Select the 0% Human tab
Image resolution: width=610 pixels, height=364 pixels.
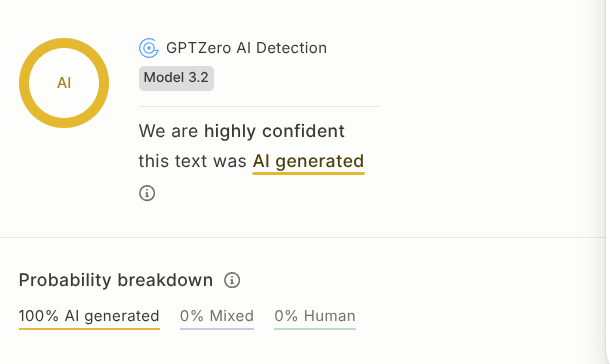[x=315, y=318]
